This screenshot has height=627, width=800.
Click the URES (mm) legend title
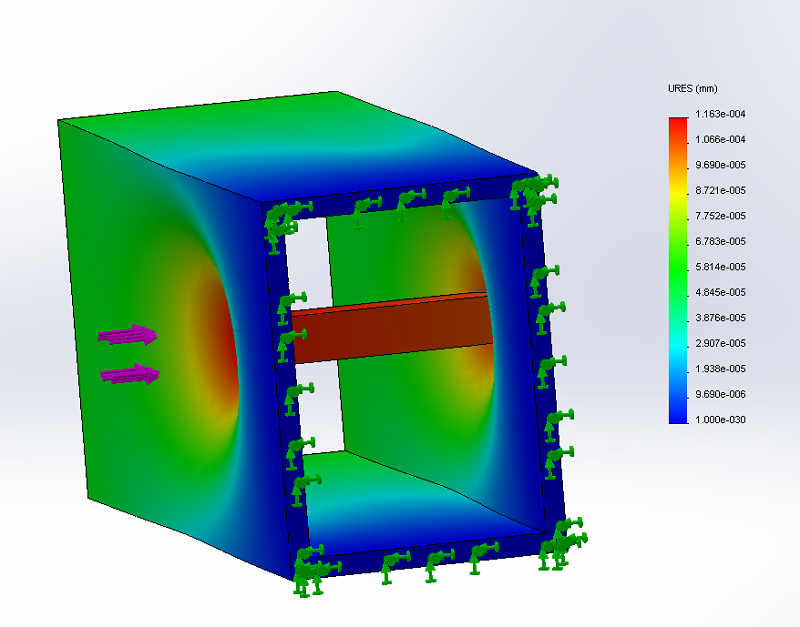[692, 89]
